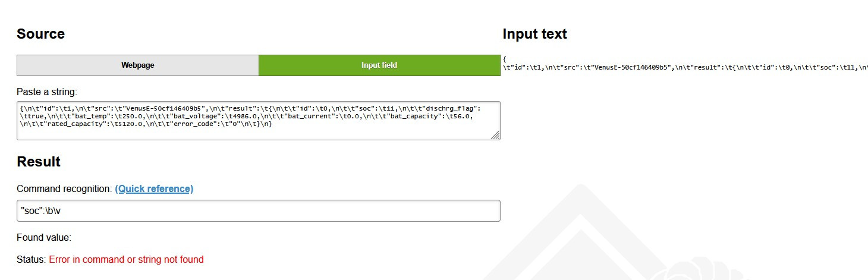Click the Status label
The width and height of the screenshot is (868, 280).
[31, 260]
